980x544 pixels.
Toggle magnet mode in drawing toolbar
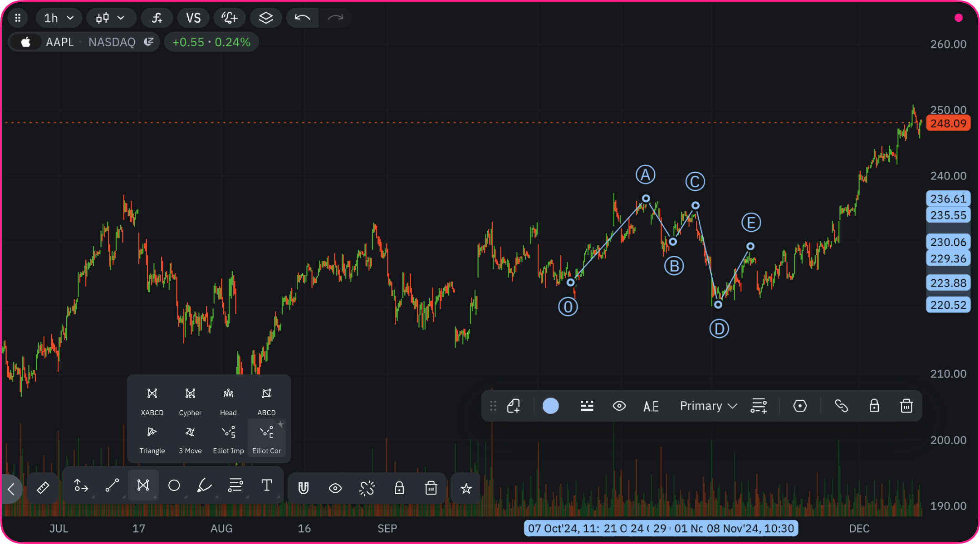coord(304,488)
